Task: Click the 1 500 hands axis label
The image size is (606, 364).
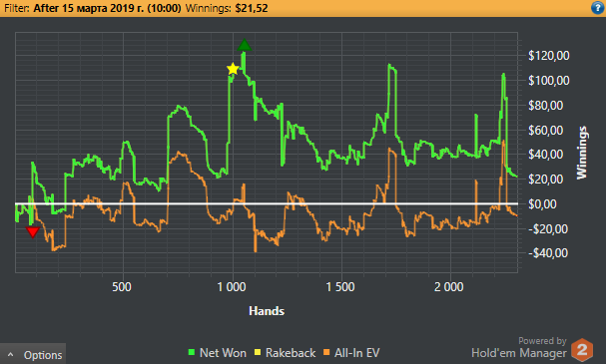Action: point(340,287)
